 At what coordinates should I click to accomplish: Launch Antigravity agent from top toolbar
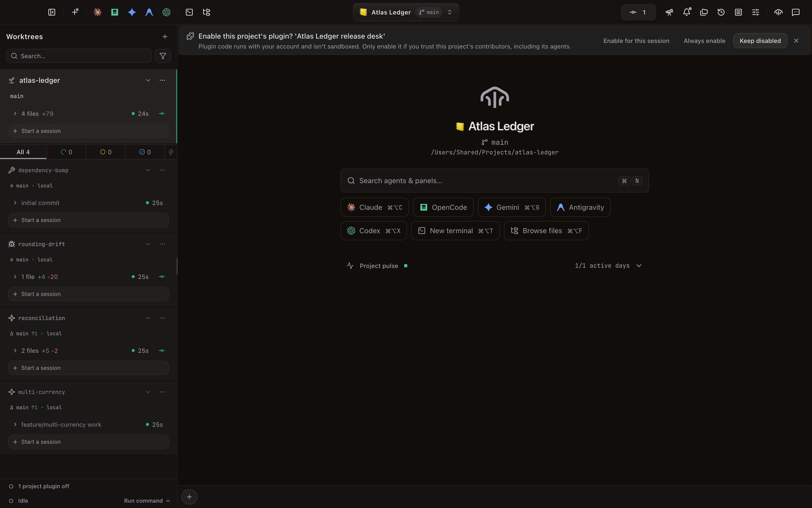(x=149, y=12)
